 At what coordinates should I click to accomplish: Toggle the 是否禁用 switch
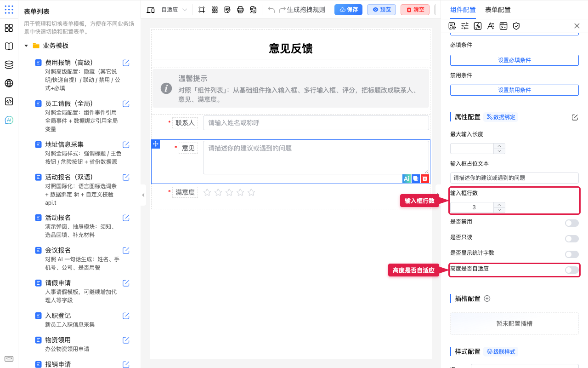572,223
